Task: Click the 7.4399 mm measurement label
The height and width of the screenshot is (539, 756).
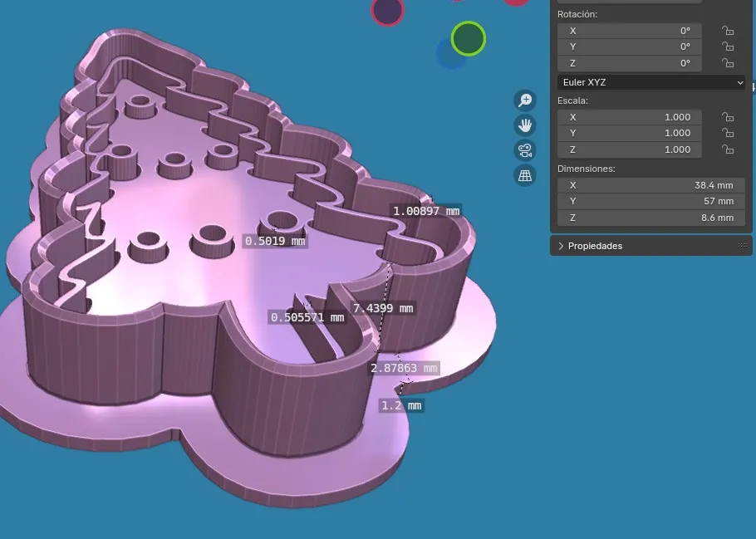Action: coord(382,308)
